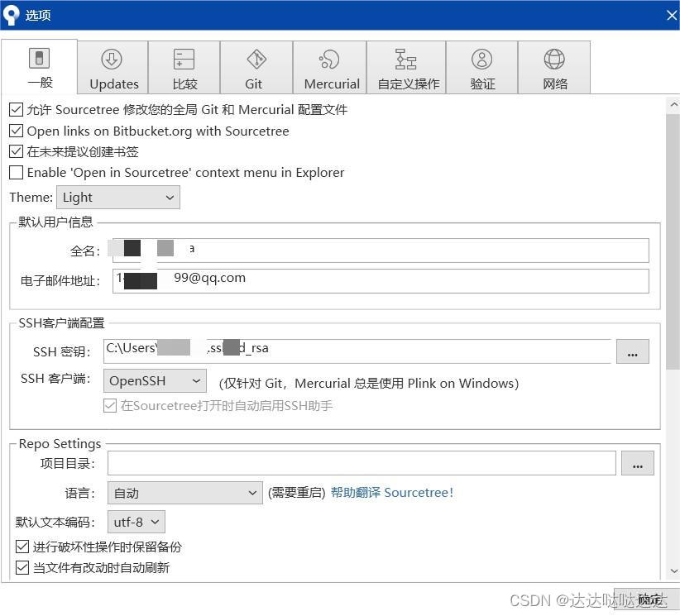Screen dimensions: 680x616
Task: Click the scrollbar up arrow
Action: pos(673,104)
